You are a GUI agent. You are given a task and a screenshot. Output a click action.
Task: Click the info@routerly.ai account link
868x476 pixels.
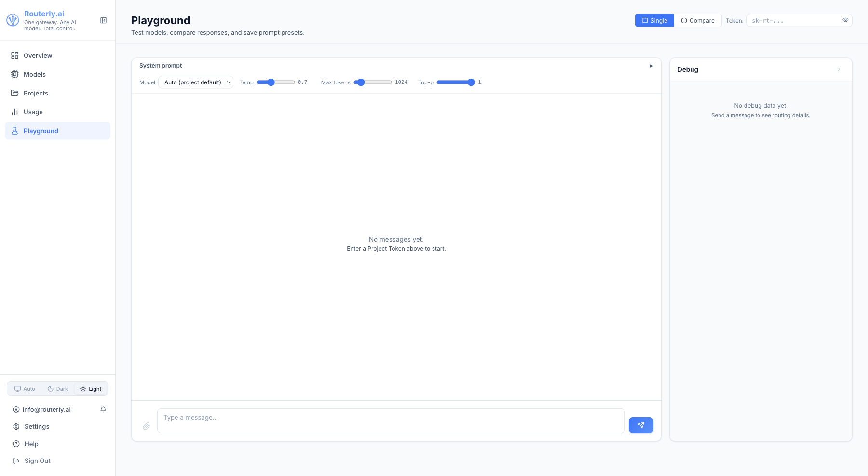tap(47, 409)
